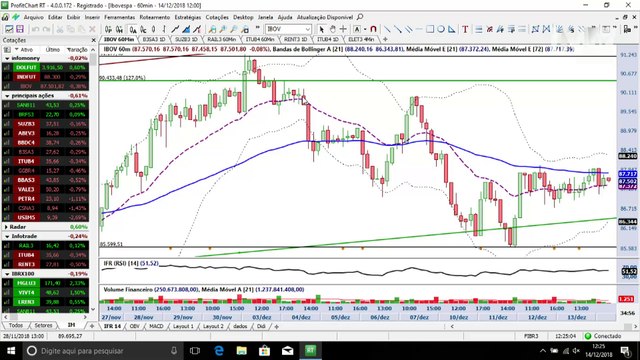This screenshot has width=640, height=360.
Task: Select the text label A tool
Action: point(357,29)
